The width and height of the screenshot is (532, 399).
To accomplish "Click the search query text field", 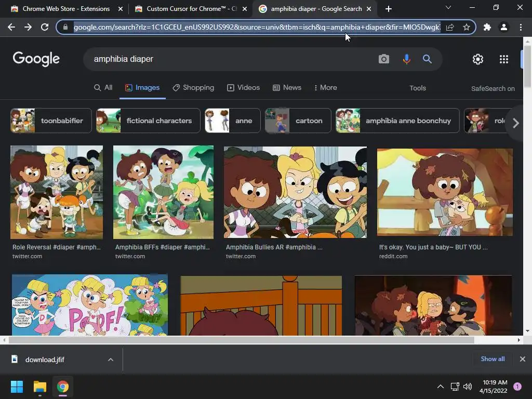I will [x=231, y=59].
